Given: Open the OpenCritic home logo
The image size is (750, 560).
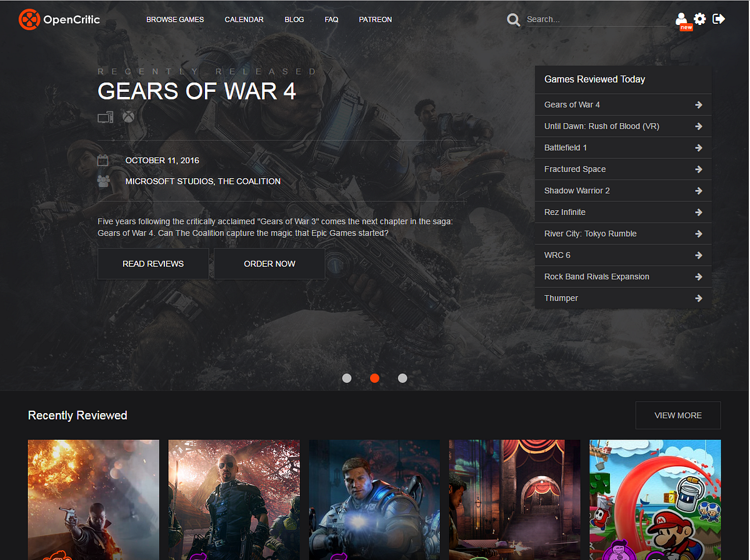Looking at the screenshot, I should tap(59, 19).
